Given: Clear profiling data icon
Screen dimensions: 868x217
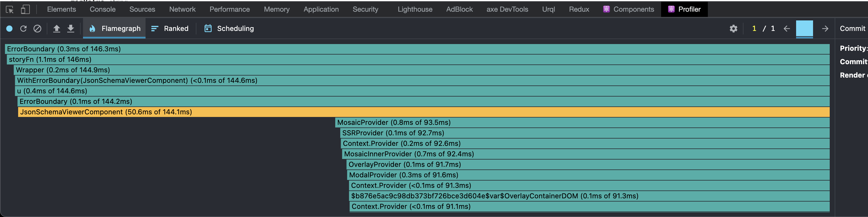Looking at the screenshot, I should click(x=37, y=29).
